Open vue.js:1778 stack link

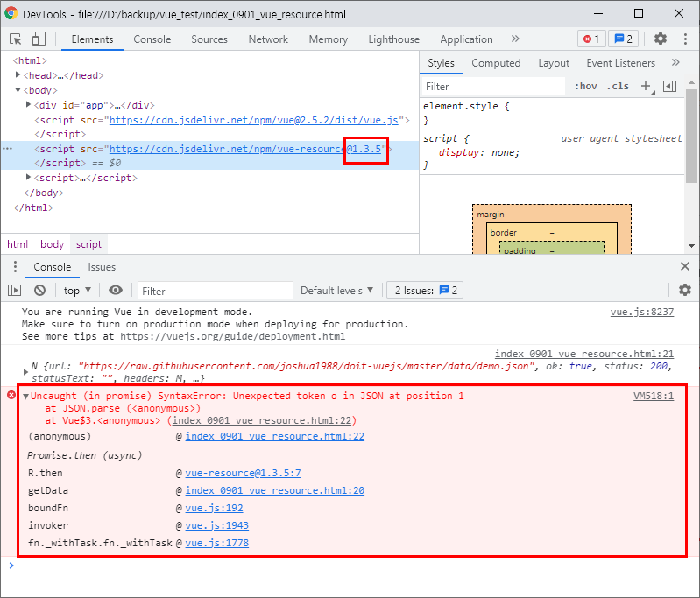tap(217, 543)
